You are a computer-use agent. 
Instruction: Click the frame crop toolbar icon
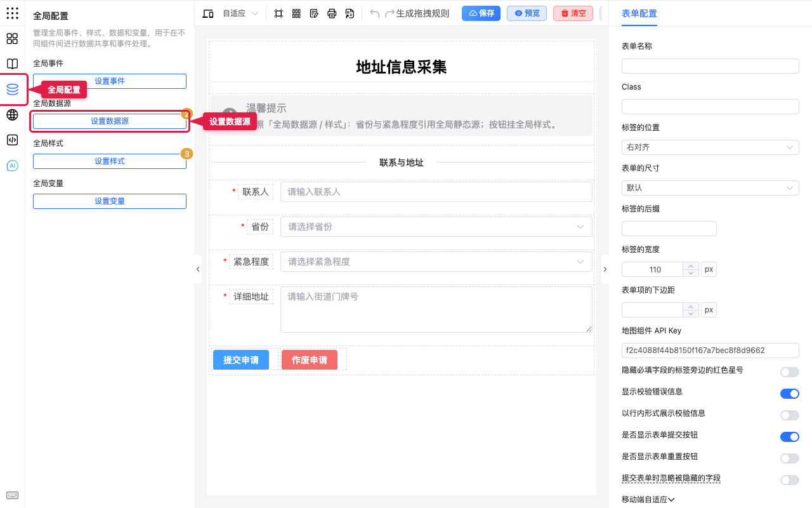(278, 13)
